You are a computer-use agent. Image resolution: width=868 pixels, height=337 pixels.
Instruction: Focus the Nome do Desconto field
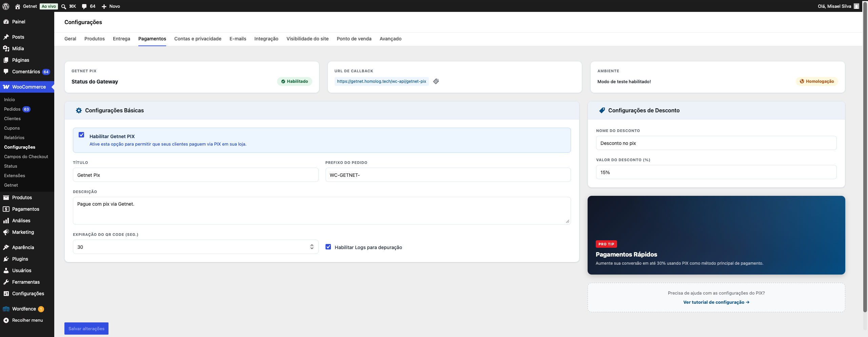coord(716,143)
